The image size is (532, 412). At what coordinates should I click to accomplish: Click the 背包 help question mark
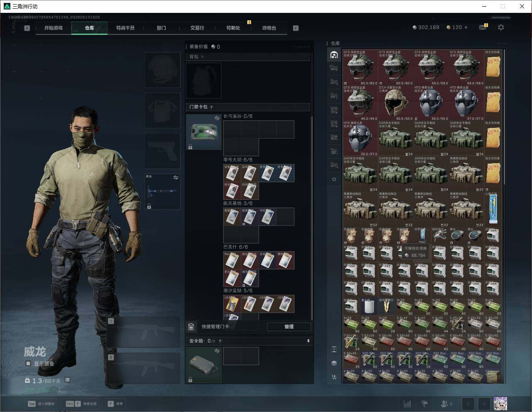tap(202, 57)
